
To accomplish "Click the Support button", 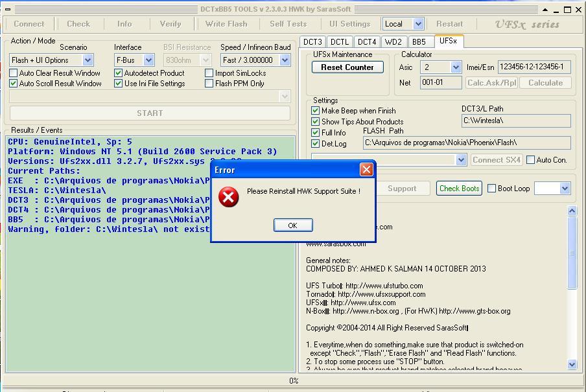I will [x=403, y=189].
